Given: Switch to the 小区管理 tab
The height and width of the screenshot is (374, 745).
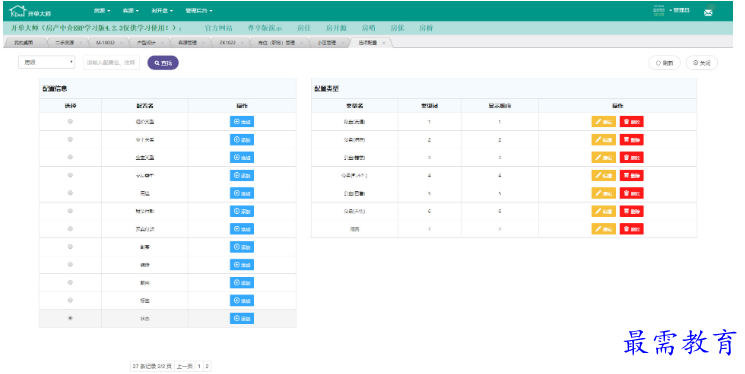Looking at the screenshot, I should coord(329,43).
